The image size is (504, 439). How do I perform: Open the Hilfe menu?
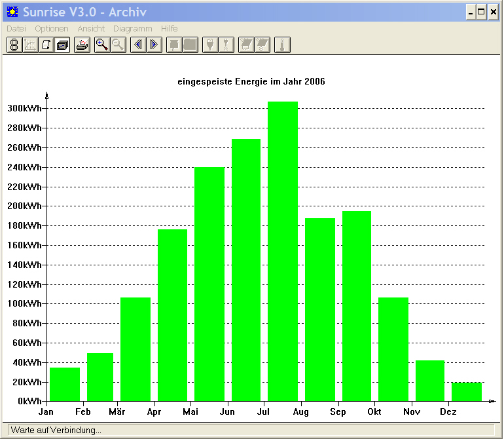point(169,29)
